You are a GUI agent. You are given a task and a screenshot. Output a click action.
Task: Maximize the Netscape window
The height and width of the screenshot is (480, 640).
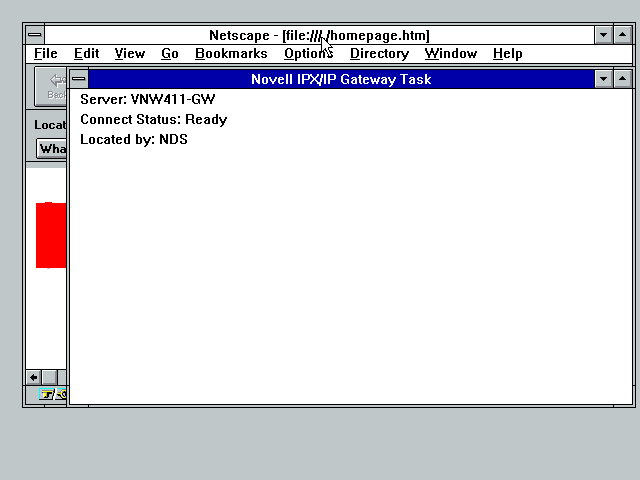pos(622,35)
